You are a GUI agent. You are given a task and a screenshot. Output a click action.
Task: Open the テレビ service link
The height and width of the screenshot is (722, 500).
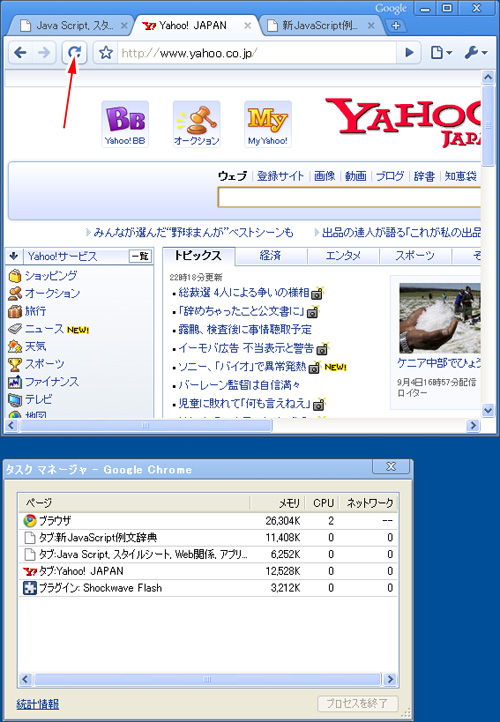(x=38, y=399)
